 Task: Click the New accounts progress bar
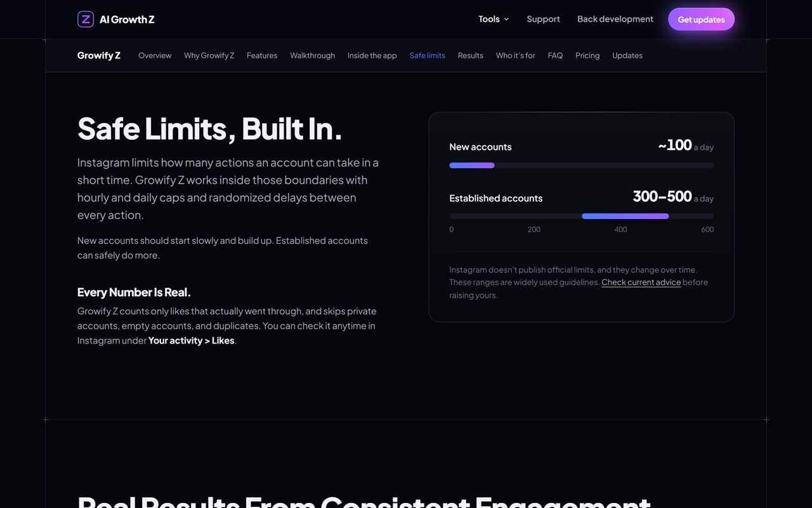click(x=582, y=165)
